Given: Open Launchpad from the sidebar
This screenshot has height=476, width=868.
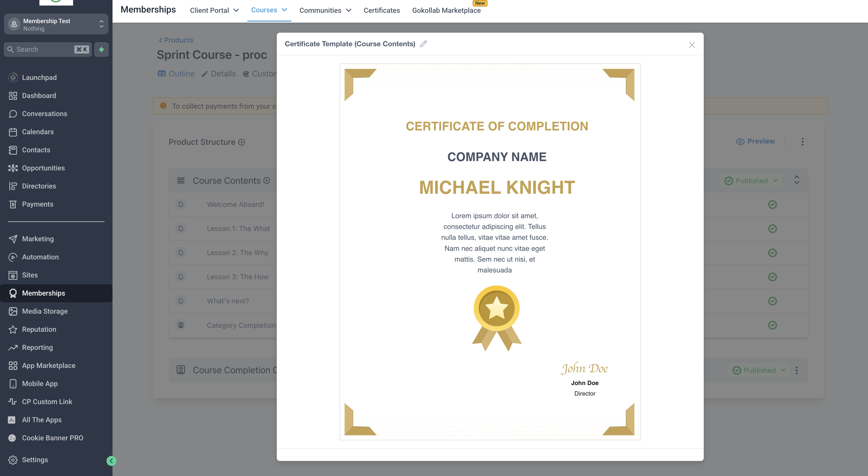Looking at the screenshot, I should pyautogui.click(x=39, y=78).
